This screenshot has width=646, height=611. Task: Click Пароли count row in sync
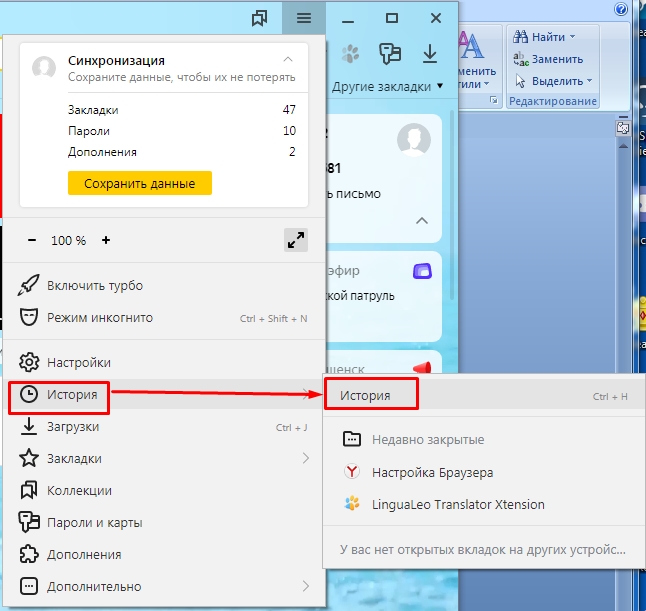click(182, 131)
